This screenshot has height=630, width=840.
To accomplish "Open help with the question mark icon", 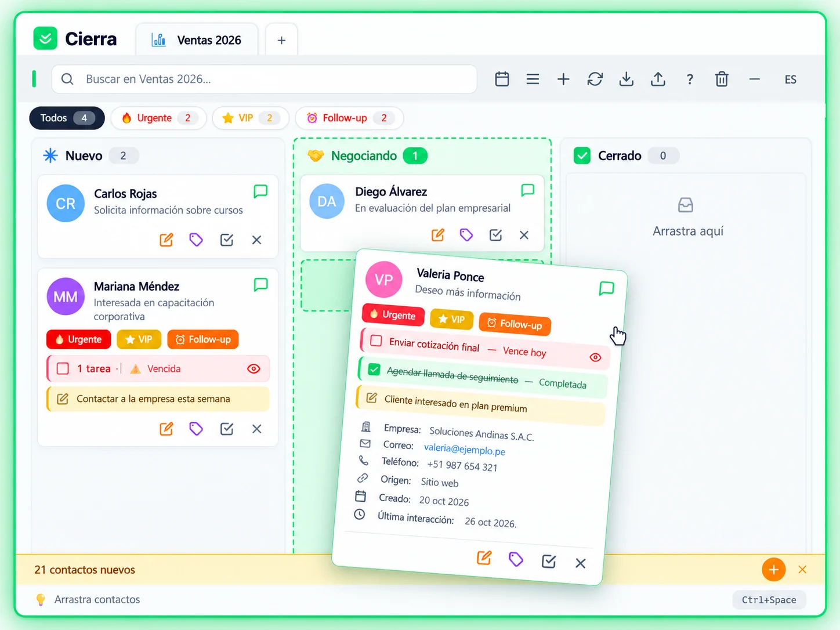I will coord(690,79).
